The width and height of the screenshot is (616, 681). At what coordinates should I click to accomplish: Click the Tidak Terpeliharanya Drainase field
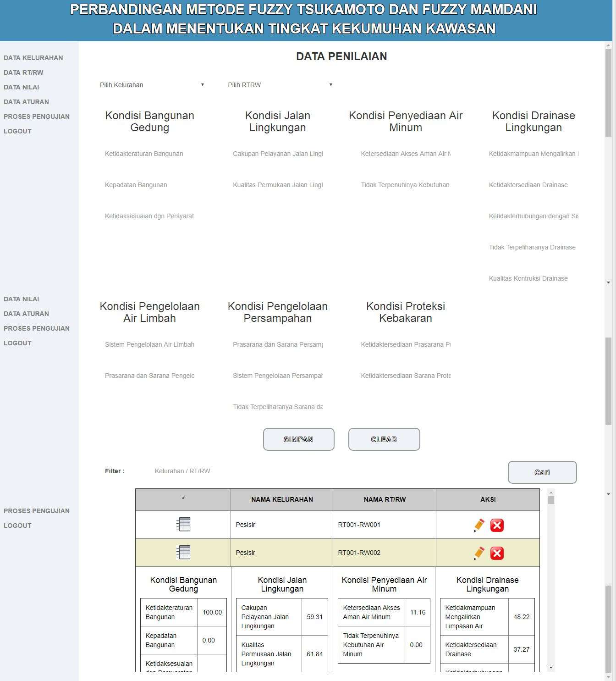[533, 247]
